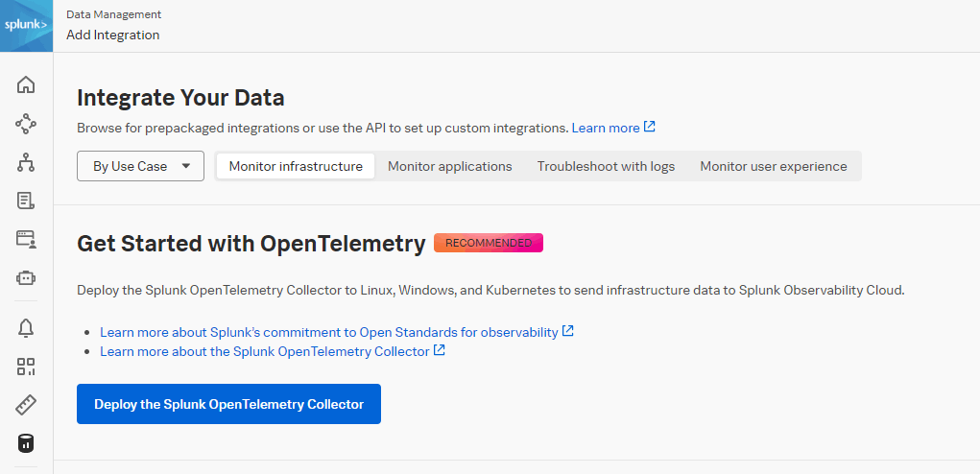
Task: Open the Learn more link
Action: pyautogui.click(x=606, y=128)
